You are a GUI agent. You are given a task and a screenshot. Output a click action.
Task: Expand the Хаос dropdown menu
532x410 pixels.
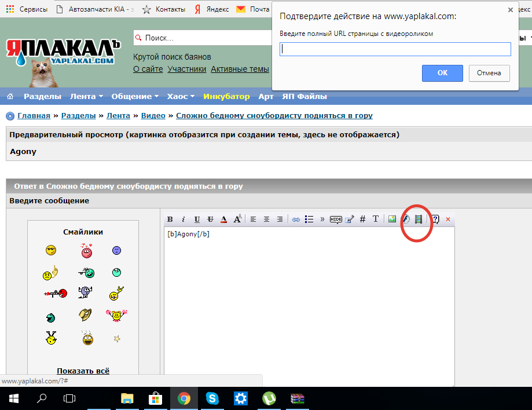click(181, 96)
